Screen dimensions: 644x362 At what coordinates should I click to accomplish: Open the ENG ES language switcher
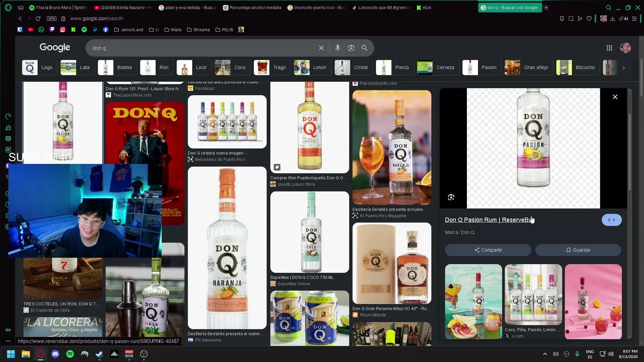click(590, 354)
